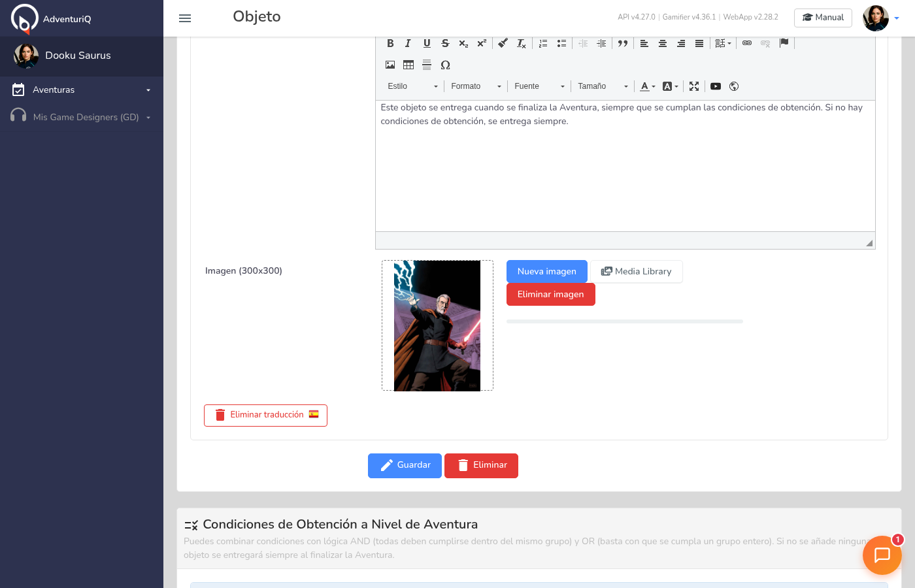The image size is (915, 588).
Task: Click the Objeto page title
Action: [257, 16]
